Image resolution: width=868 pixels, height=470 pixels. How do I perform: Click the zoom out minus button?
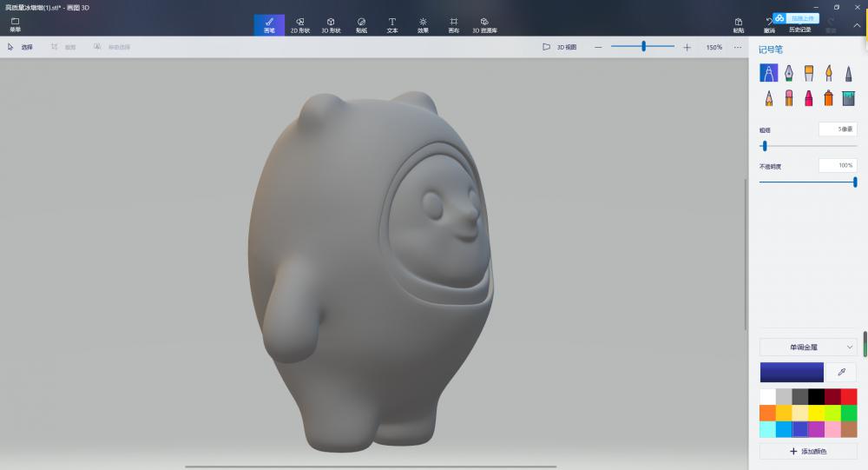pos(598,47)
